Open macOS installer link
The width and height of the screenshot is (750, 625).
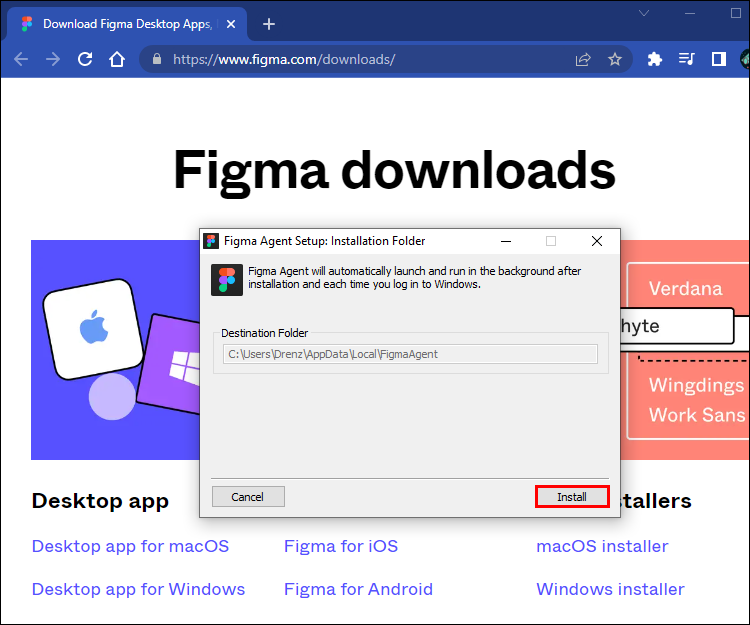(x=602, y=546)
